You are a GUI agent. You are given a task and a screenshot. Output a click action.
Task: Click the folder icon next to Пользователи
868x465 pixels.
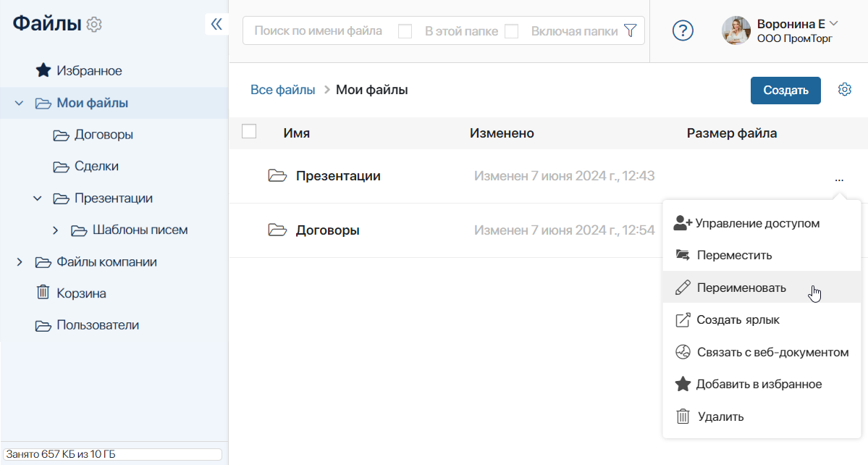pos(43,326)
